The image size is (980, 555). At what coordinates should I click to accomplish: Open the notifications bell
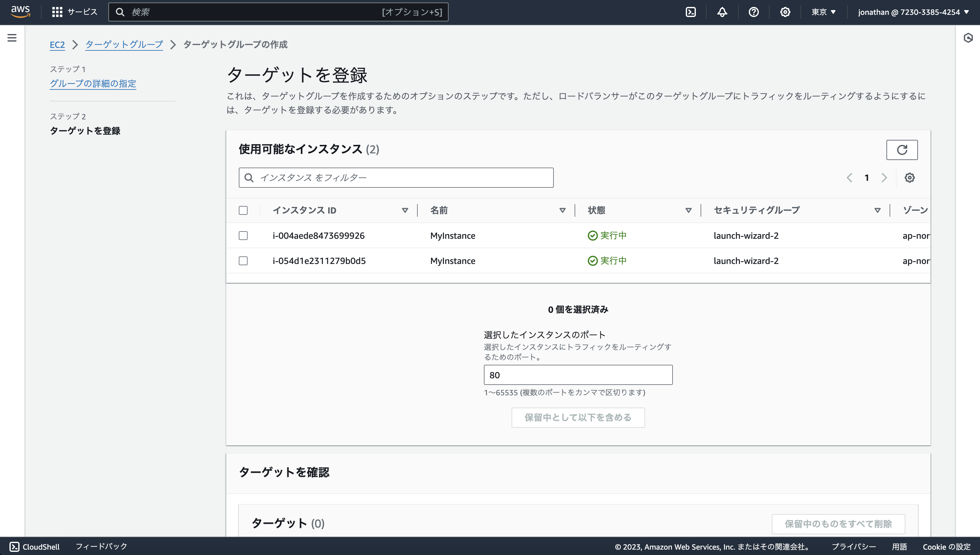click(722, 12)
